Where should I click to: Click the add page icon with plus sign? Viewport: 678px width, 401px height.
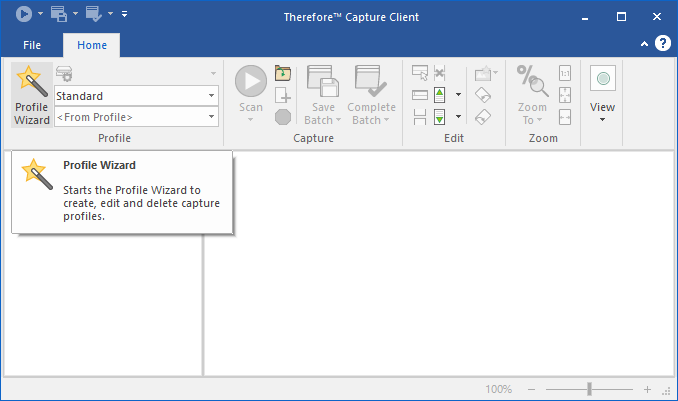click(283, 95)
